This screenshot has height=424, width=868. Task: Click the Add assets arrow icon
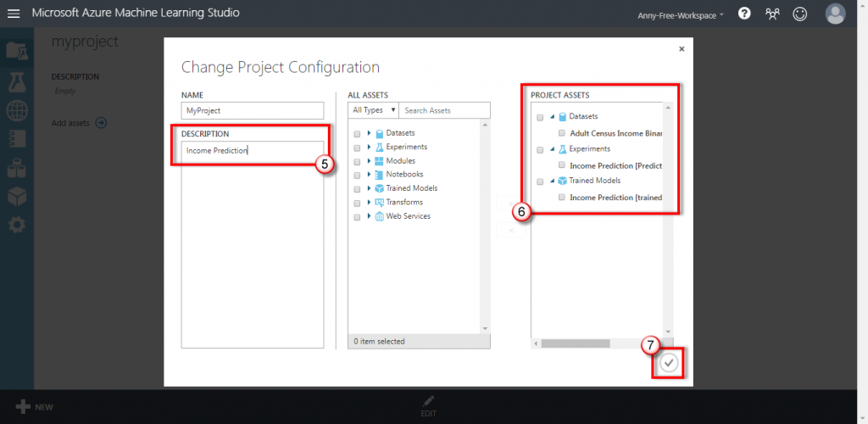(101, 123)
